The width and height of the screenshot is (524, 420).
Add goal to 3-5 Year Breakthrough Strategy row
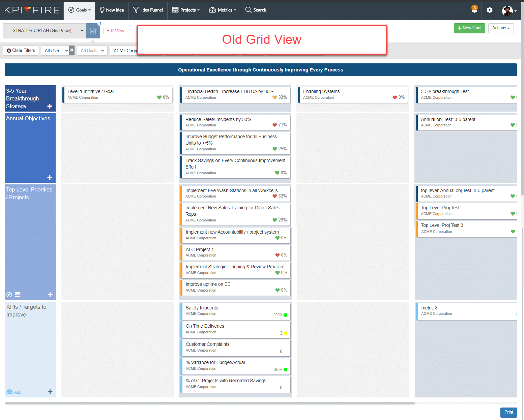[50, 106]
